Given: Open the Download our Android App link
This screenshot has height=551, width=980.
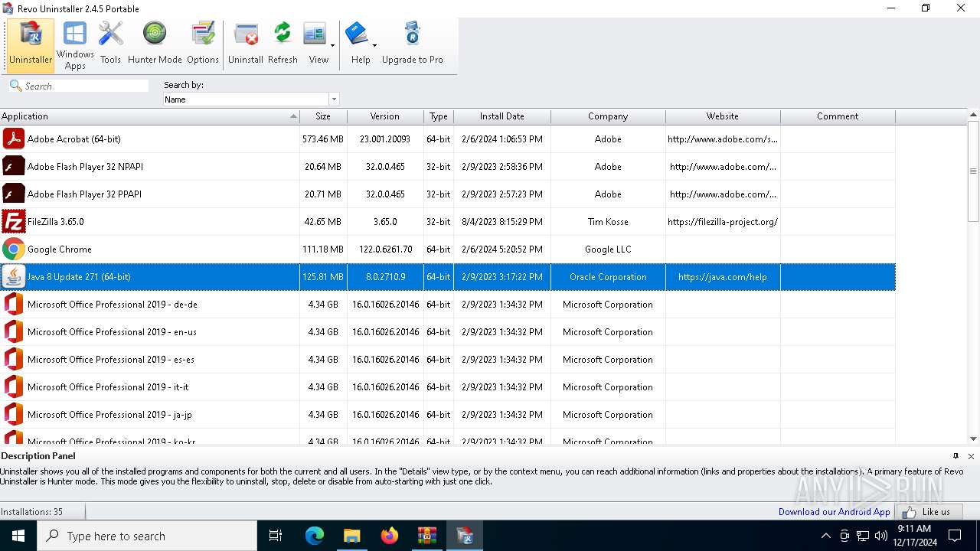Looking at the screenshot, I should pos(835,512).
